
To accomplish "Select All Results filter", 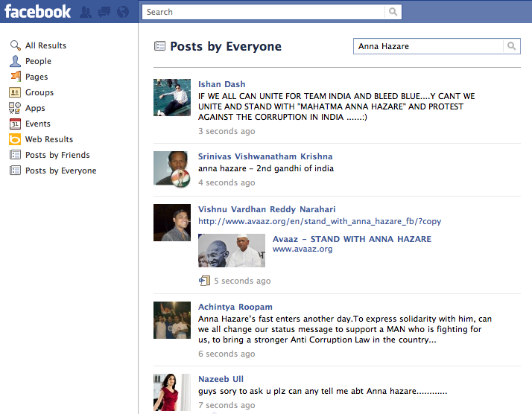I will (x=45, y=45).
